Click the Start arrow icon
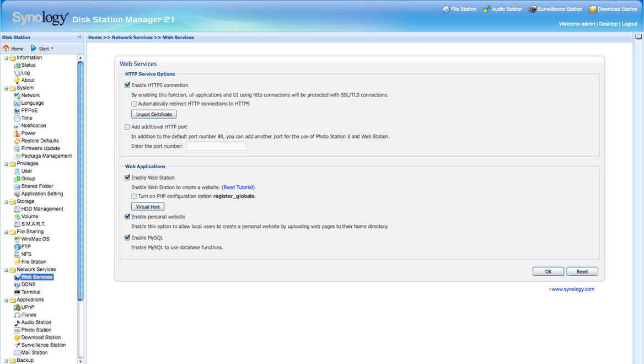Screen dimensions: 644x364 click(34, 48)
